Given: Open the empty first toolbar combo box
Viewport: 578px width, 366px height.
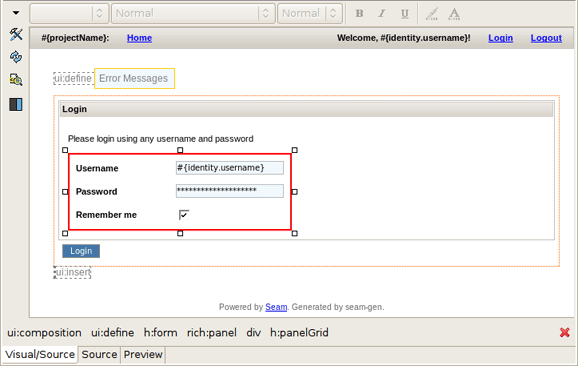Looking at the screenshot, I should (69, 14).
